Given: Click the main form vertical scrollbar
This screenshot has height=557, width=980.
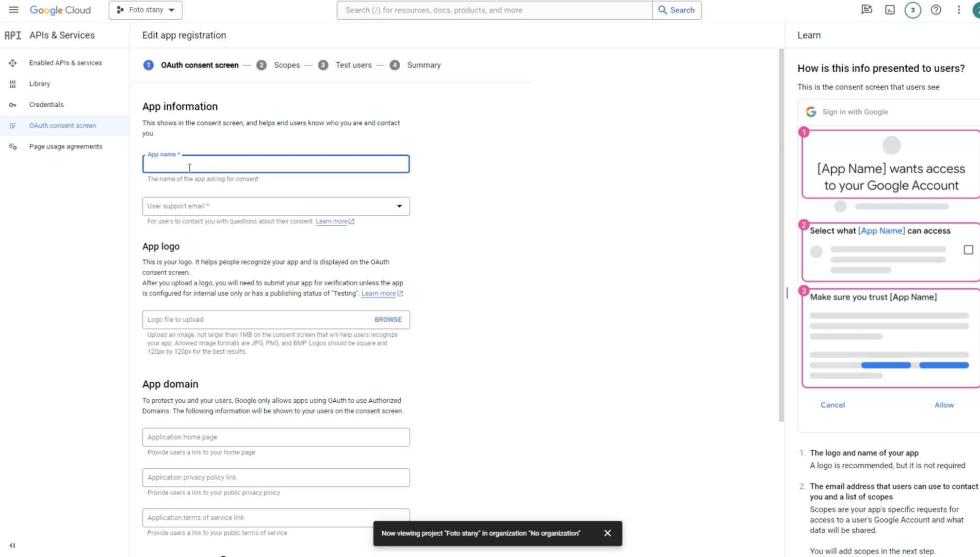Looking at the screenshot, I should [x=781, y=235].
